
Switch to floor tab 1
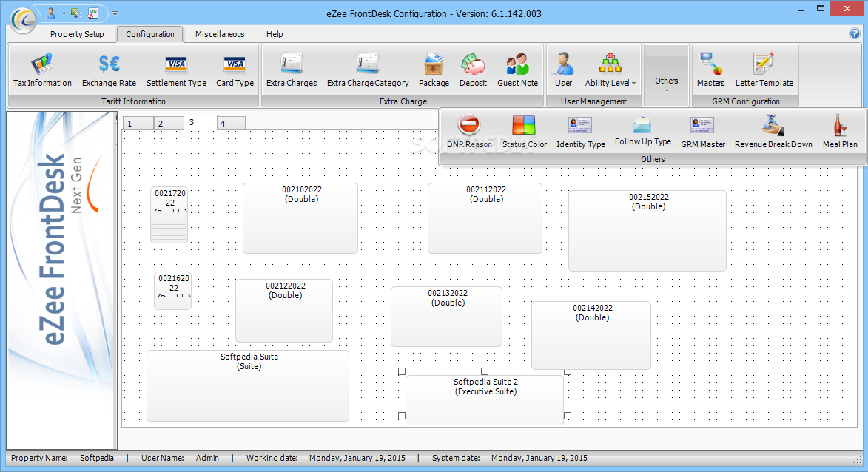pyautogui.click(x=138, y=124)
